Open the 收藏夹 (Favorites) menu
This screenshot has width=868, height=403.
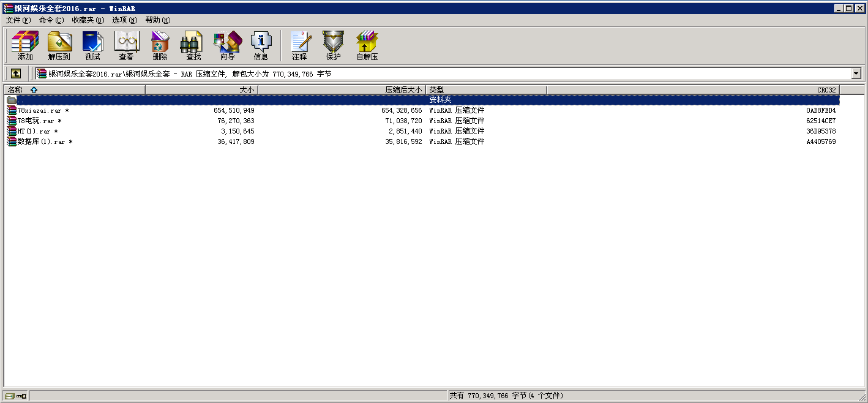(x=88, y=20)
